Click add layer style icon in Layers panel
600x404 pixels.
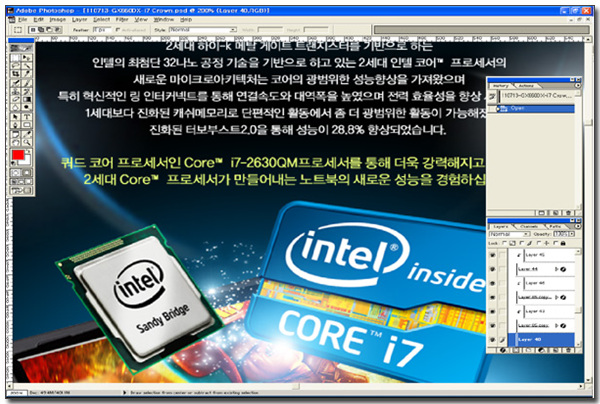pos(503,350)
